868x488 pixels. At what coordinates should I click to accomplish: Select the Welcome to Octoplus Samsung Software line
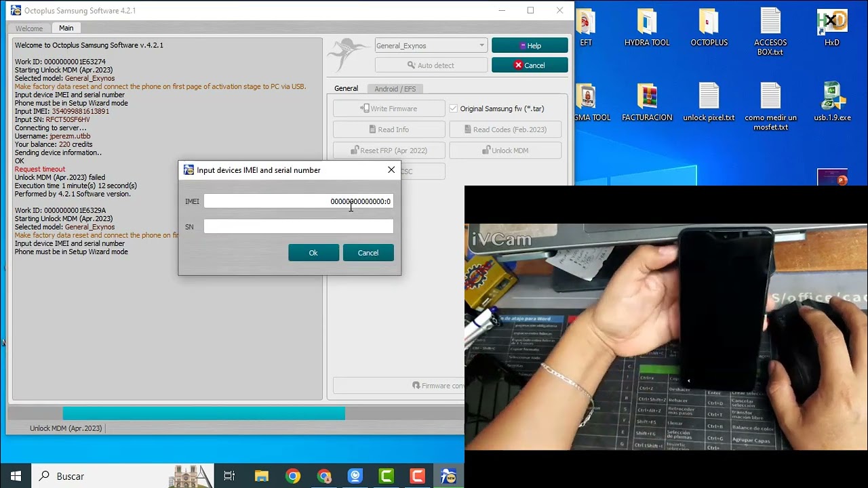[89, 45]
